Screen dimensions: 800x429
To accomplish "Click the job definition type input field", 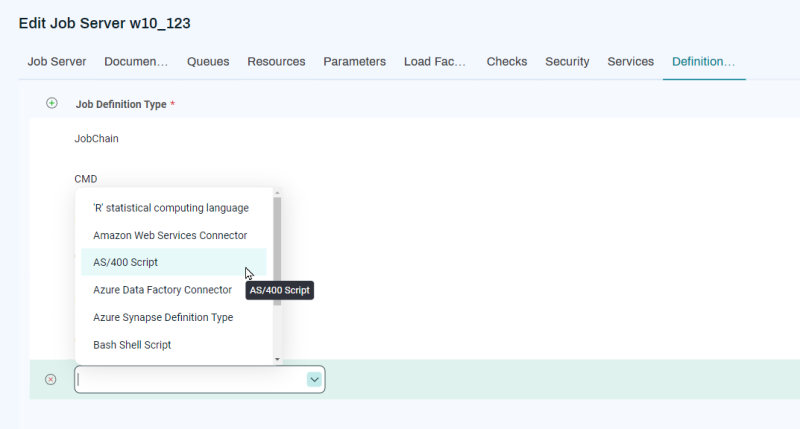I will tap(188, 379).
